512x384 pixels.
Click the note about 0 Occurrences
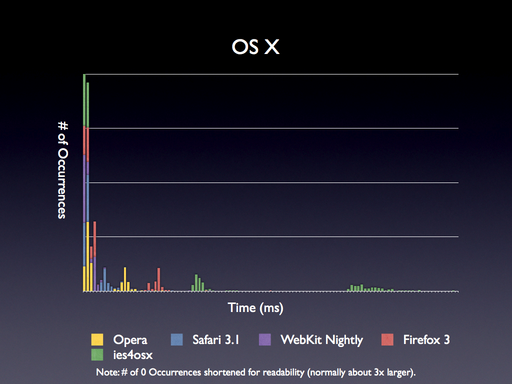point(256,372)
